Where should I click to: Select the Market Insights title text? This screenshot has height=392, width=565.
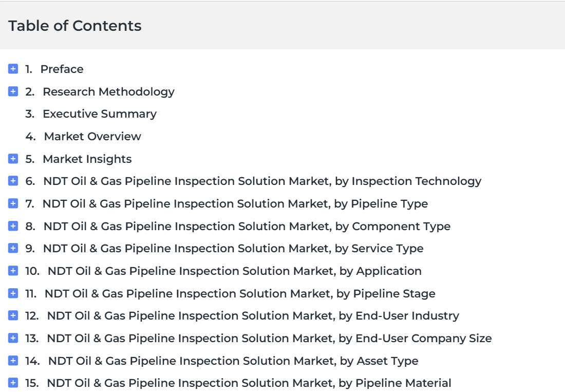87,159
